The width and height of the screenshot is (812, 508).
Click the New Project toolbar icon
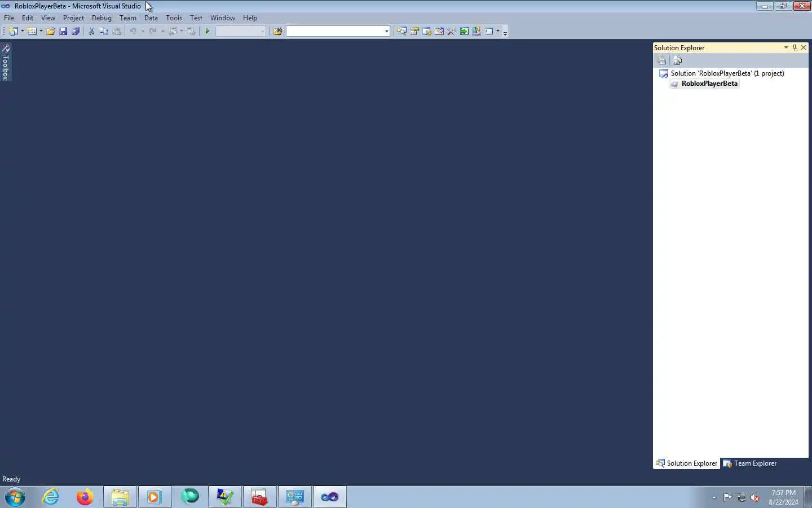(x=13, y=31)
